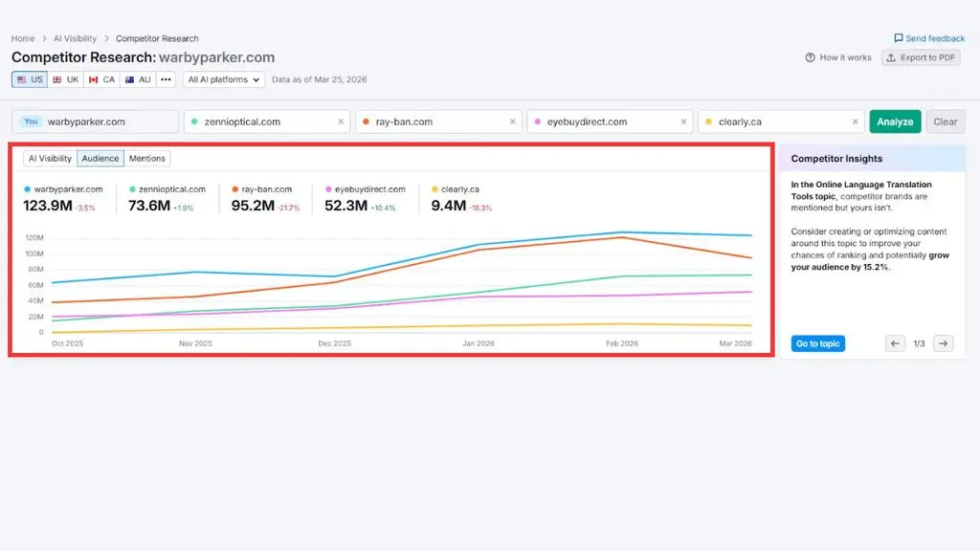Screen dimensions: 980x551
Task: Switch country filter to UK
Action: coord(66,79)
